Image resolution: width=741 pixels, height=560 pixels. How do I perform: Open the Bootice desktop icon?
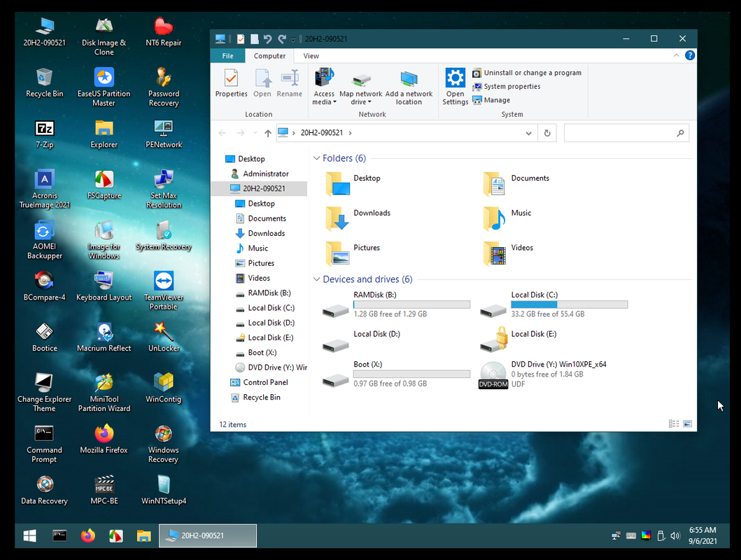click(44, 338)
